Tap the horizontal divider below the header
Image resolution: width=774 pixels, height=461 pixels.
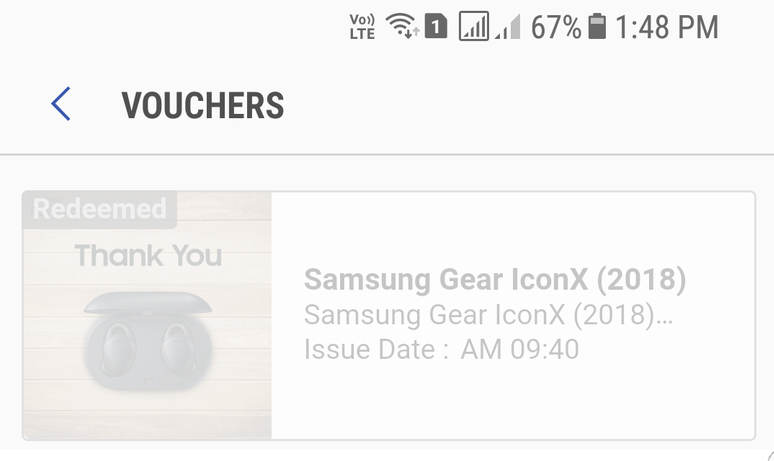point(387,154)
